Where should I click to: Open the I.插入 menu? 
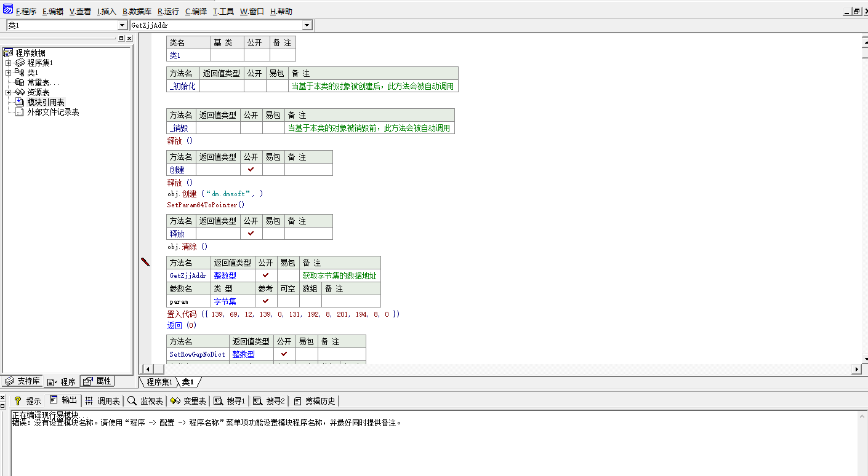[106, 11]
